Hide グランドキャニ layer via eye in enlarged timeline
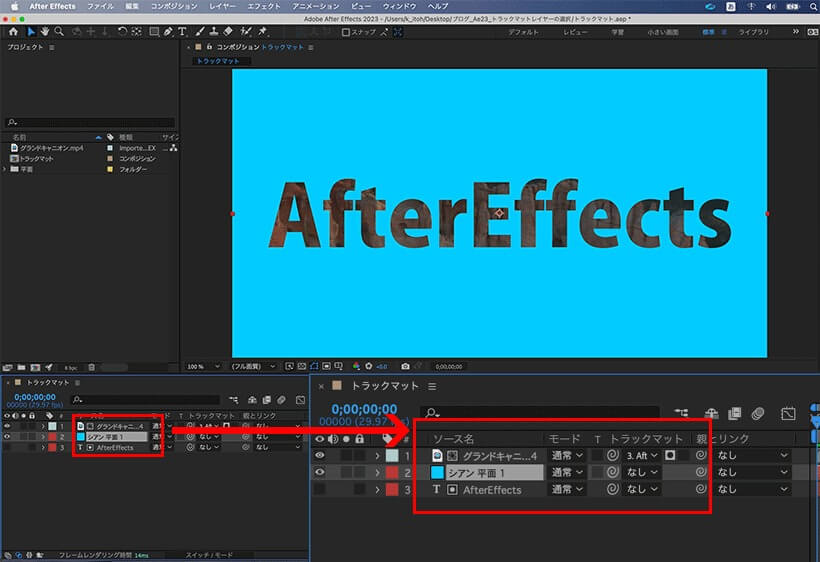Screen dimensions: 820x562 coord(320,455)
